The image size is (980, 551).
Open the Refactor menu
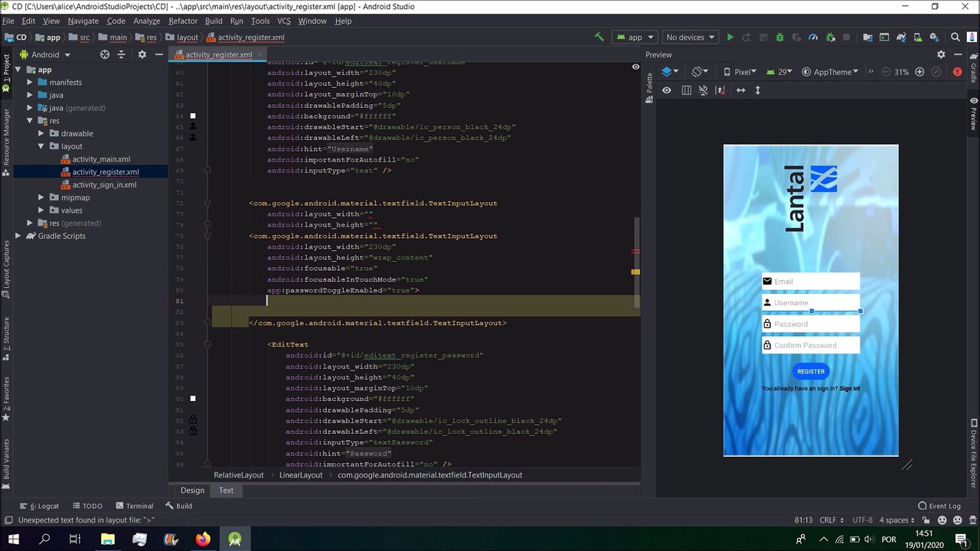(x=183, y=21)
